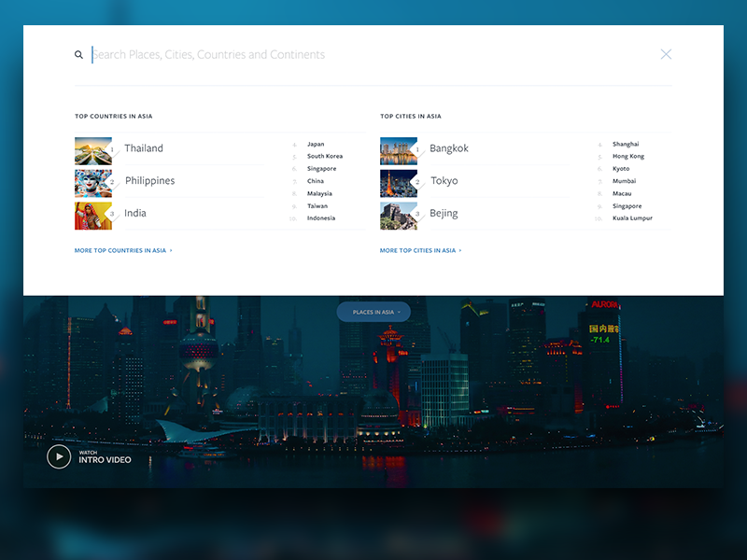Select Thailand from top countries
The height and width of the screenshot is (560, 747).
[x=145, y=147]
